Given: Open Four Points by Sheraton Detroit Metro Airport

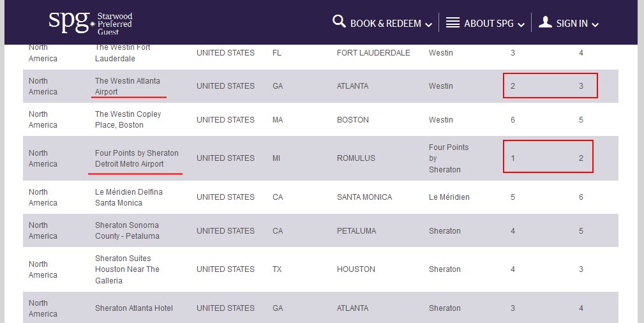Looking at the screenshot, I should click(x=137, y=158).
